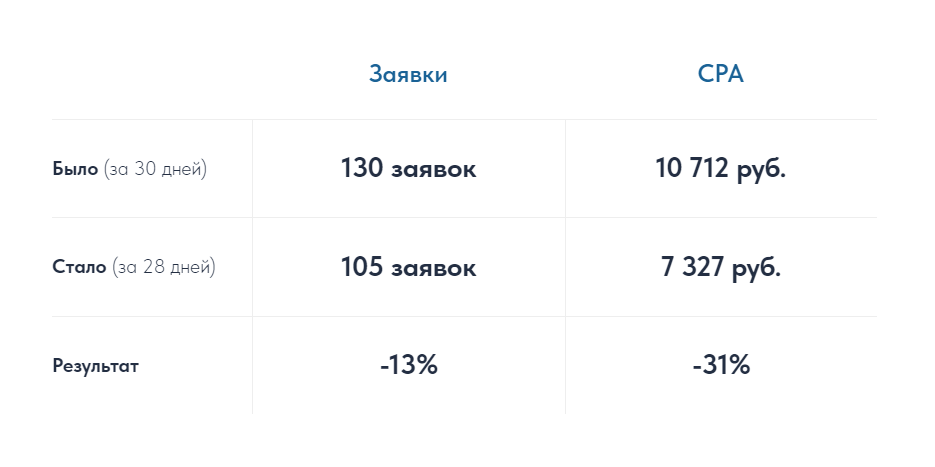The height and width of the screenshot is (467, 935).
Task: Select the Результат row label
Action: [95, 366]
